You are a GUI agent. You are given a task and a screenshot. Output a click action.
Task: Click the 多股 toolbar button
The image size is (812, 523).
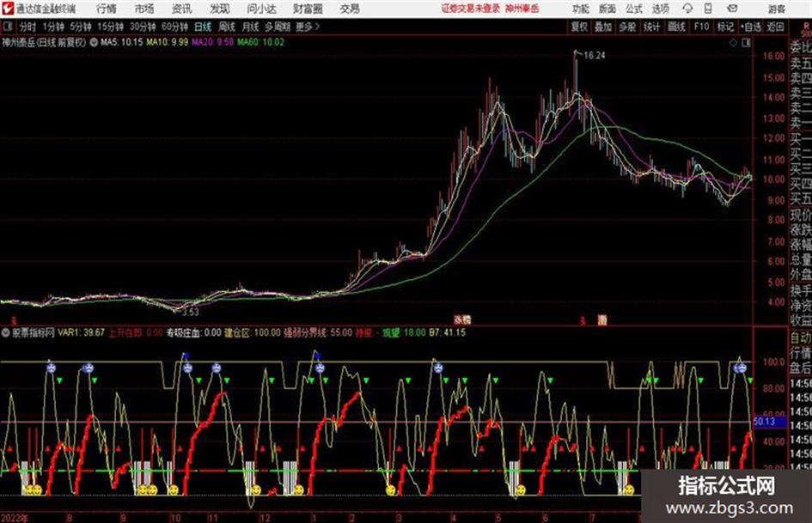(x=627, y=27)
